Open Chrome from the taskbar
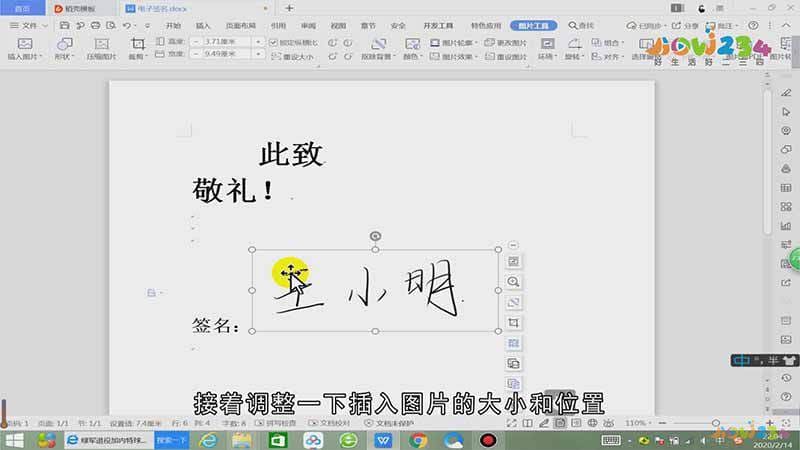Screen dimensions: 800x450 418,440
